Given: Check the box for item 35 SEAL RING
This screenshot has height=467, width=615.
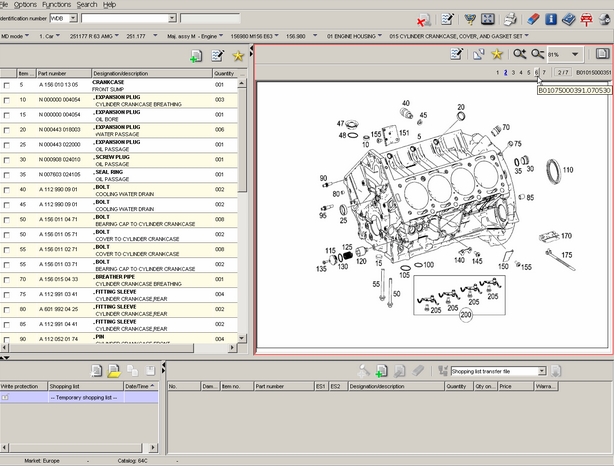Looking at the screenshot, I should coord(7,175).
